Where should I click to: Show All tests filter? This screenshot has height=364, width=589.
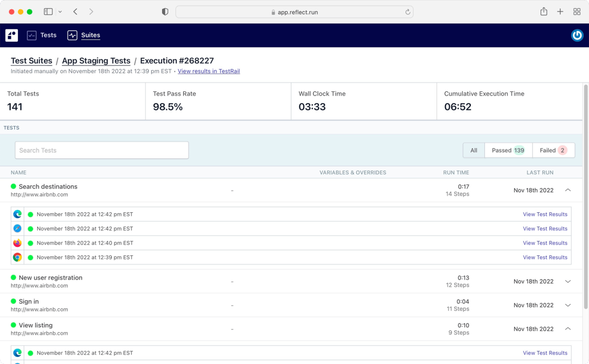click(474, 150)
